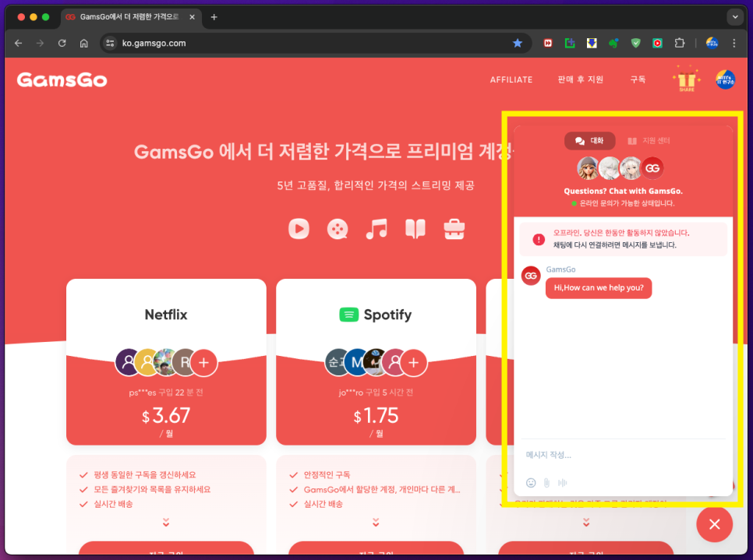753x560 pixels.
Task: Click the R avatar on Netflix card
Action: (183, 362)
